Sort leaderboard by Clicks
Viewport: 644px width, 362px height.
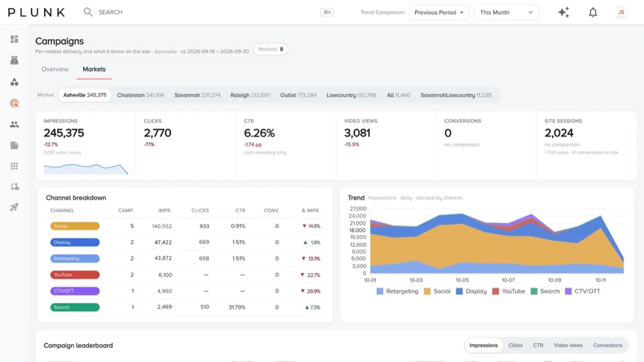[515, 345]
